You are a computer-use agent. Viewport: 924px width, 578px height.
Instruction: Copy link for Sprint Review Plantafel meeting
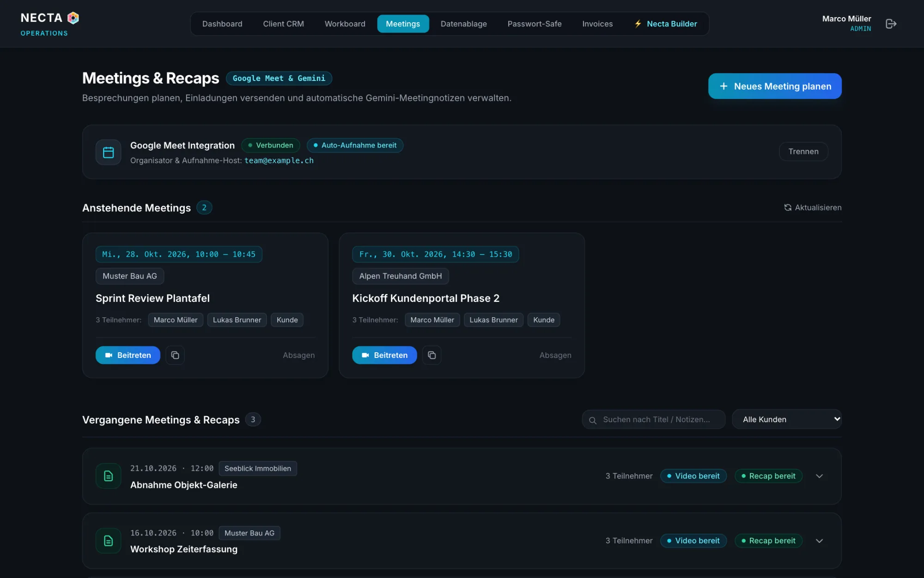175,355
